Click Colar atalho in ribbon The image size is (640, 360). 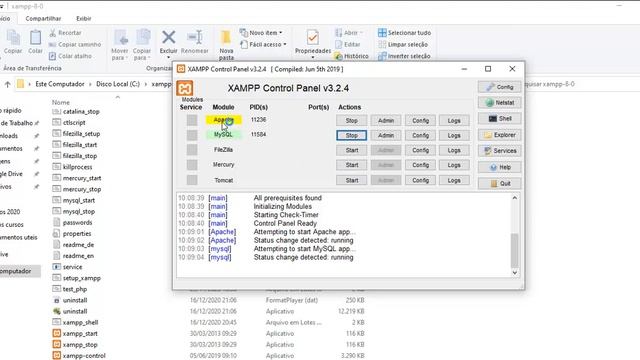pyautogui.click(x=70, y=56)
